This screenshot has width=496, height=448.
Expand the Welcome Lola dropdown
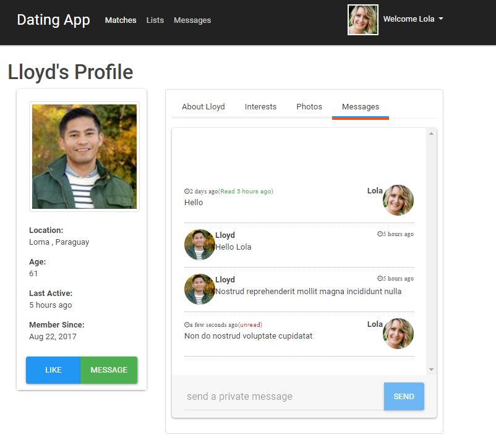point(413,19)
